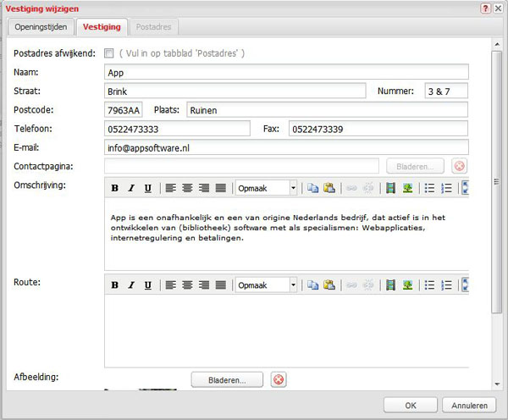Insert numbered list in Route editor
This screenshot has width=508, height=420.
446,285
